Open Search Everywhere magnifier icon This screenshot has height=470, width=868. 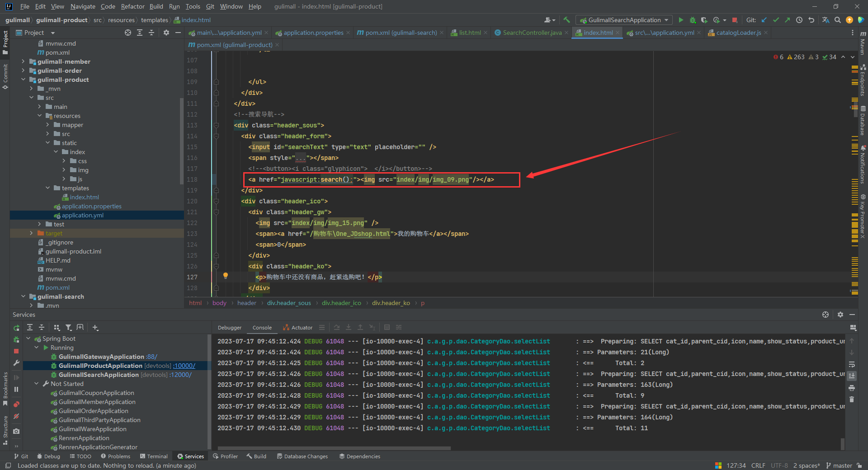click(838, 20)
